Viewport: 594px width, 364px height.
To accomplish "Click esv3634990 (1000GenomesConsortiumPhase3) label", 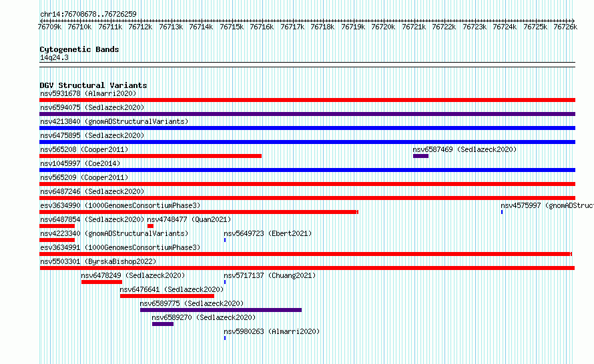I will pyautogui.click(x=120, y=205).
